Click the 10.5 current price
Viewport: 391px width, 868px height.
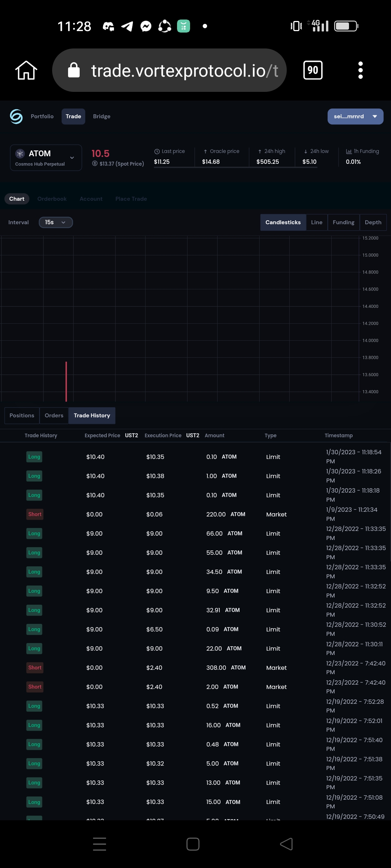coord(100,153)
